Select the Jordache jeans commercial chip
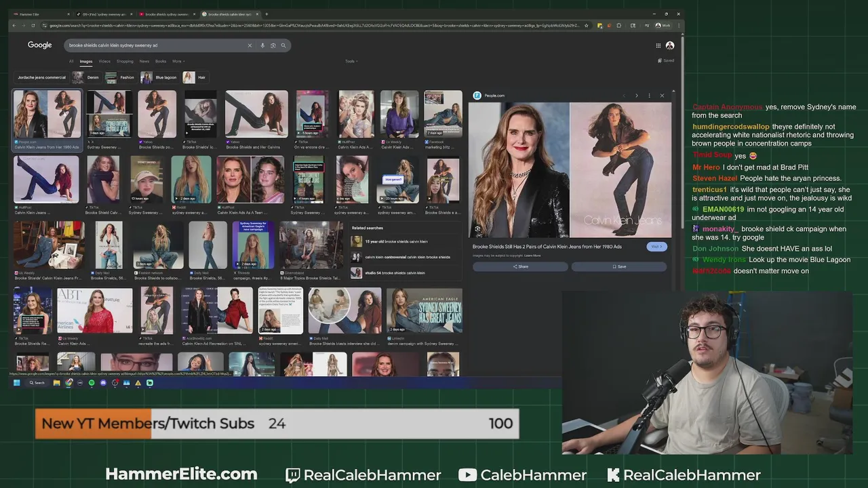The image size is (868, 488). click(x=41, y=77)
